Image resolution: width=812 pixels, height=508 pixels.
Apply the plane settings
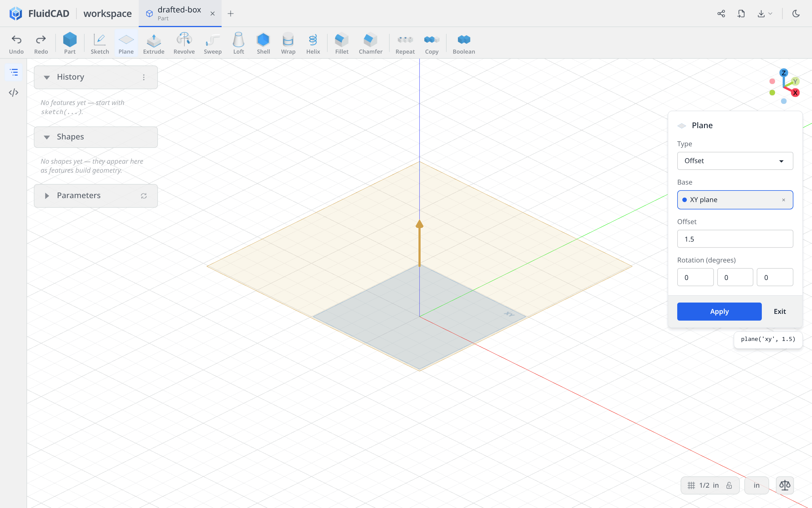pyautogui.click(x=719, y=312)
